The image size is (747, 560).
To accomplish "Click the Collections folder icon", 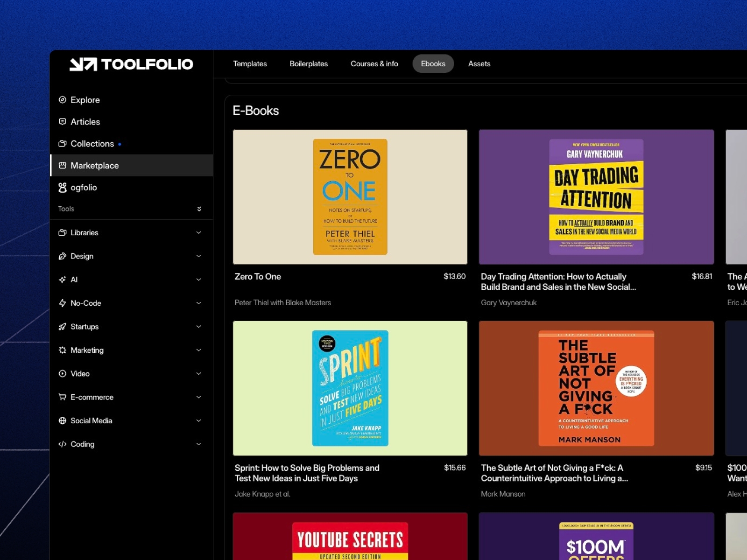I will [63, 144].
